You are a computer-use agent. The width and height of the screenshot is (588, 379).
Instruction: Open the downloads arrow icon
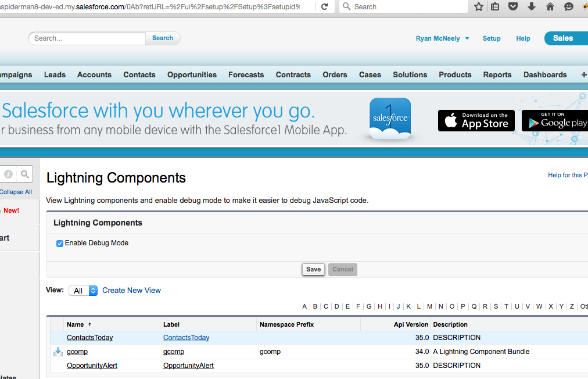pos(532,6)
